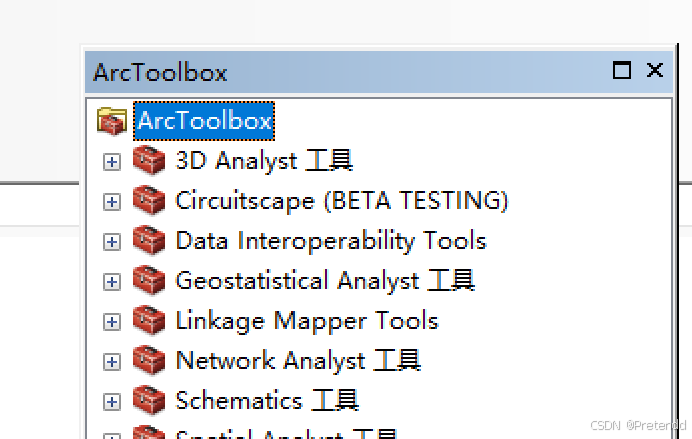Select Circuitscape (BETA TESTING) label
This screenshot has height=439, width=692.
tap(342, 201)
